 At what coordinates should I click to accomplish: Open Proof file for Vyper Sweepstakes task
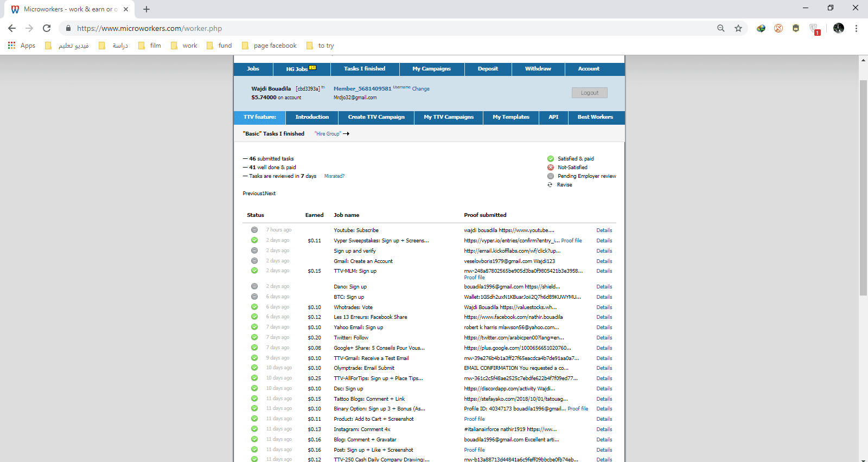click(571, 241)
